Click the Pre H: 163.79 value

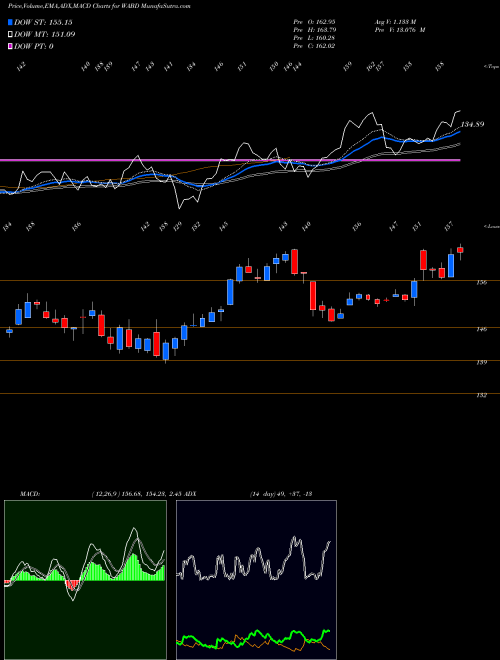[314, 30]
